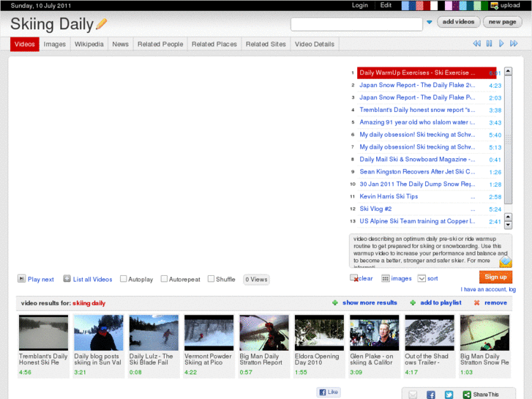The height and width of the screenshot is (399, 532).
Task: Click the Play next icon
Action: [21, 279]
